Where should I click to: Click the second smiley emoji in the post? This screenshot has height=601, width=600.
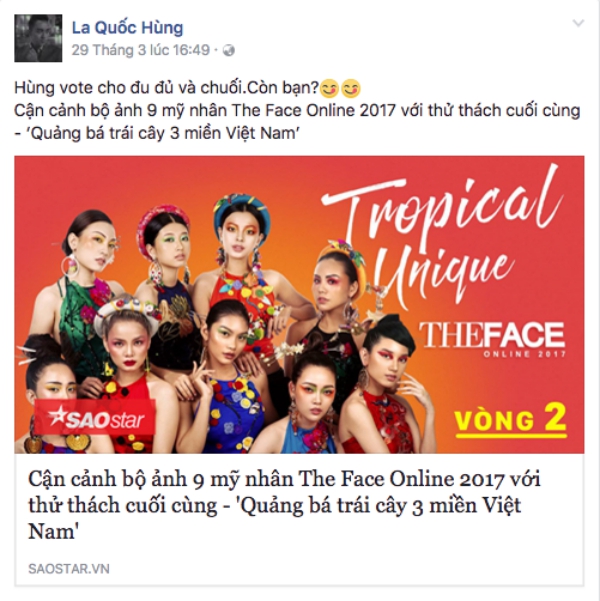[x=351, y=89]
